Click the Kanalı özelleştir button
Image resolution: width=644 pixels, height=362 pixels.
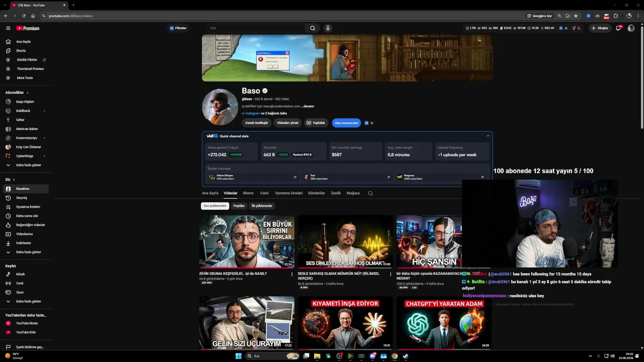point(257,123)
